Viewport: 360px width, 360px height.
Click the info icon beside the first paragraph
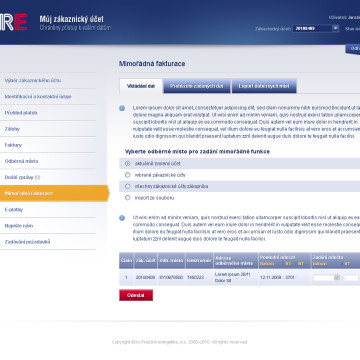(x=122, y=108)
